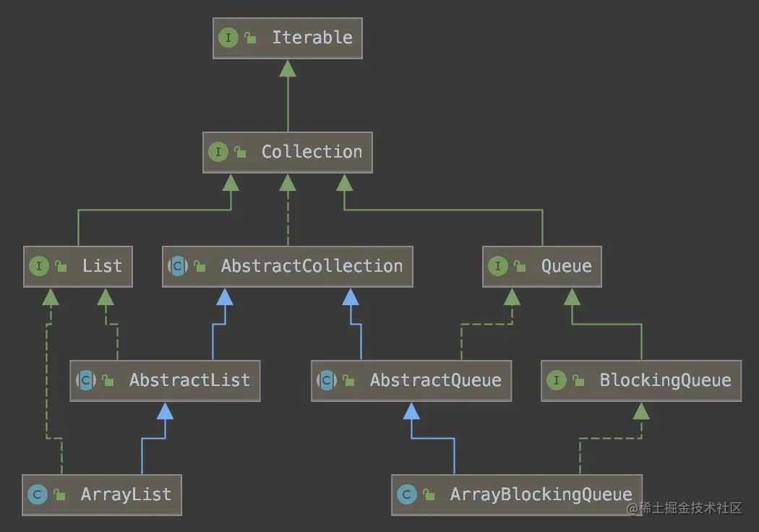The image size is (759, 532).
Task: Select the Iterable label text
Action: coord(312,38)
